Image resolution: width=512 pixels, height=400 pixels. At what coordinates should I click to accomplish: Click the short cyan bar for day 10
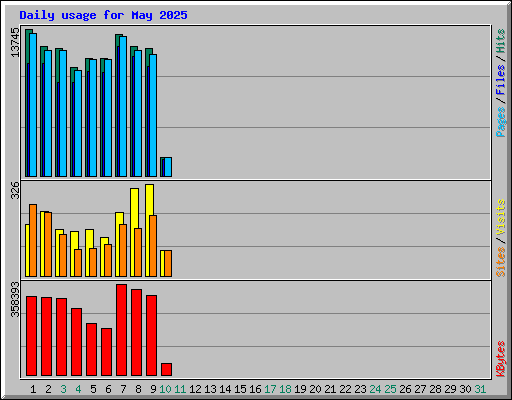(168, 167)
